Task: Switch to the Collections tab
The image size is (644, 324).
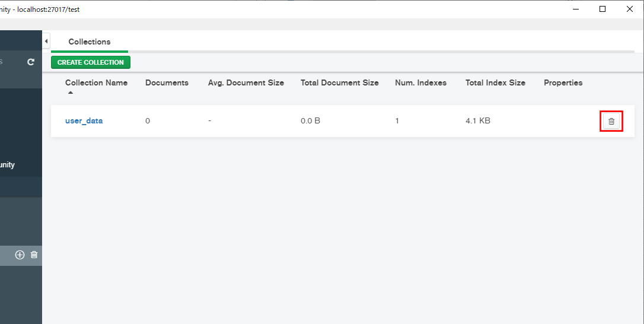Action: [x=90, y=42]
